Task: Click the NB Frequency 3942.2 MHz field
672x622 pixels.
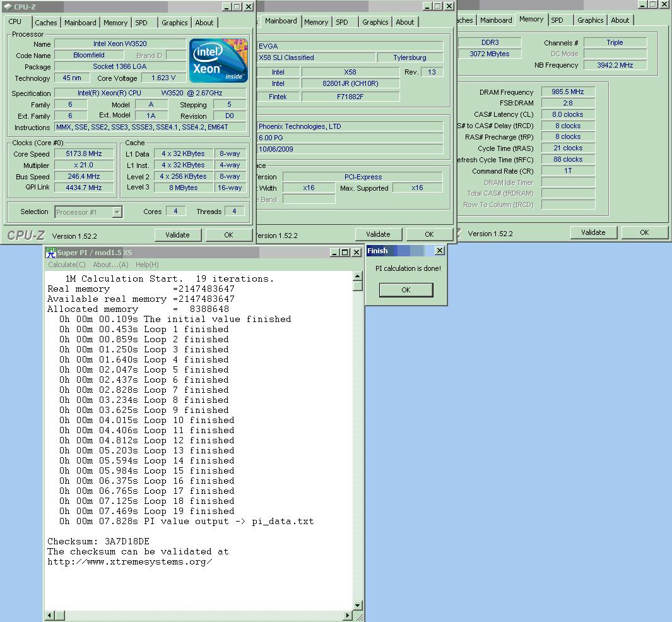Action: [615, 65]
